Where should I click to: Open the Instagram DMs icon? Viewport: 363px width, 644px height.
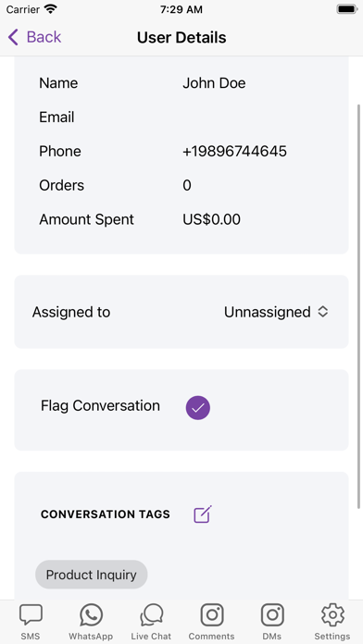click(x=272, y=614)
